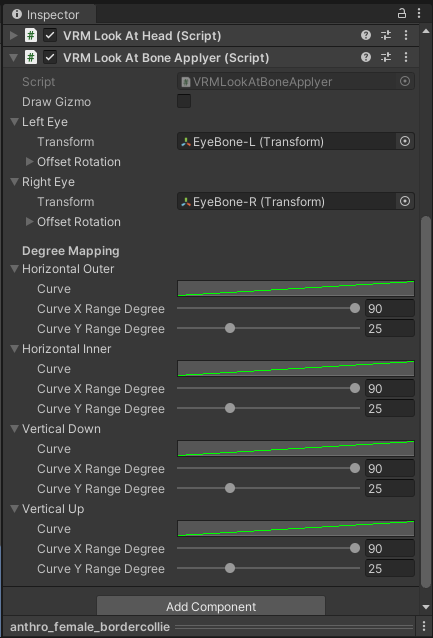433x638 pixels.
Task: Open help for VRM Look At Bone Applyer
Action: click(x=366, y=57)
